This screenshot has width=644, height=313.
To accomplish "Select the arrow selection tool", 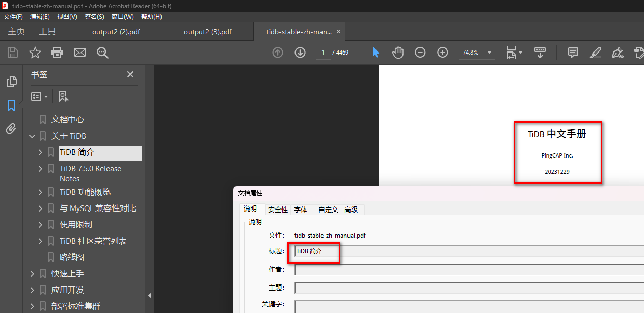I will 375,53.
